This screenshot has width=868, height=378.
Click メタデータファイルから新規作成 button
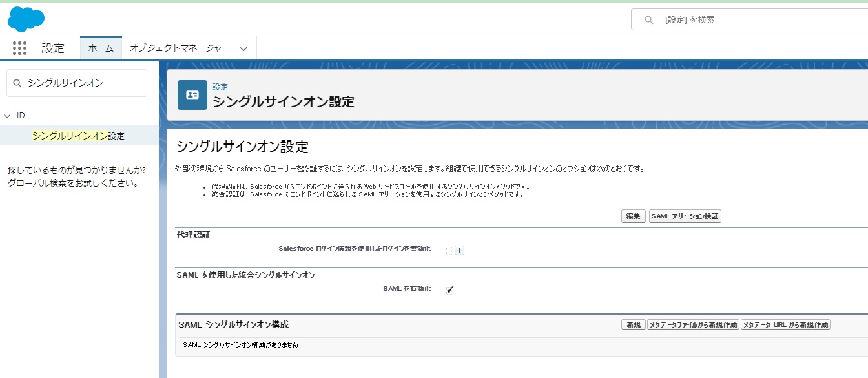[x=693, y=324]
